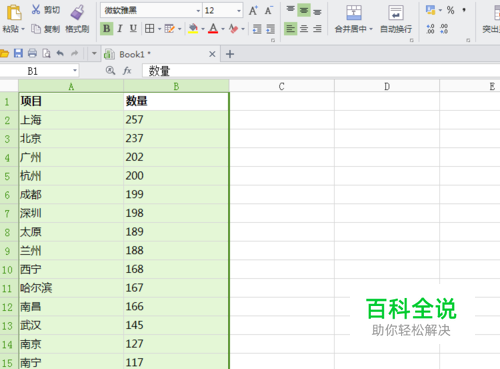Apply percent style with % icon
Screen dimensions: 500x369
coord(451,10)
